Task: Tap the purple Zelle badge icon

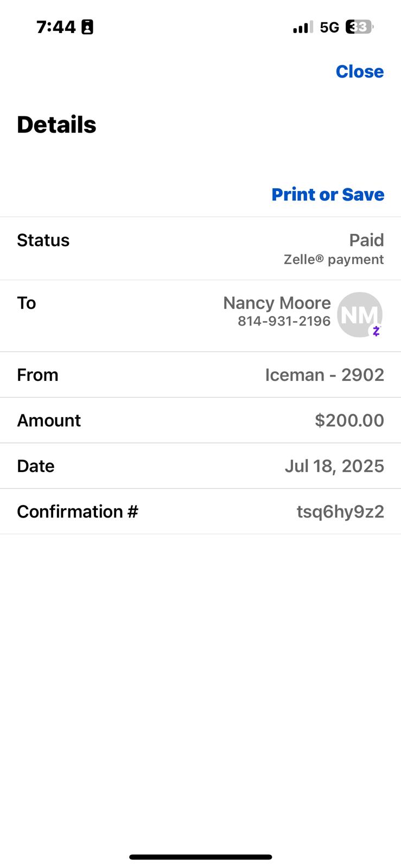Action: click(x=376, y=330)
